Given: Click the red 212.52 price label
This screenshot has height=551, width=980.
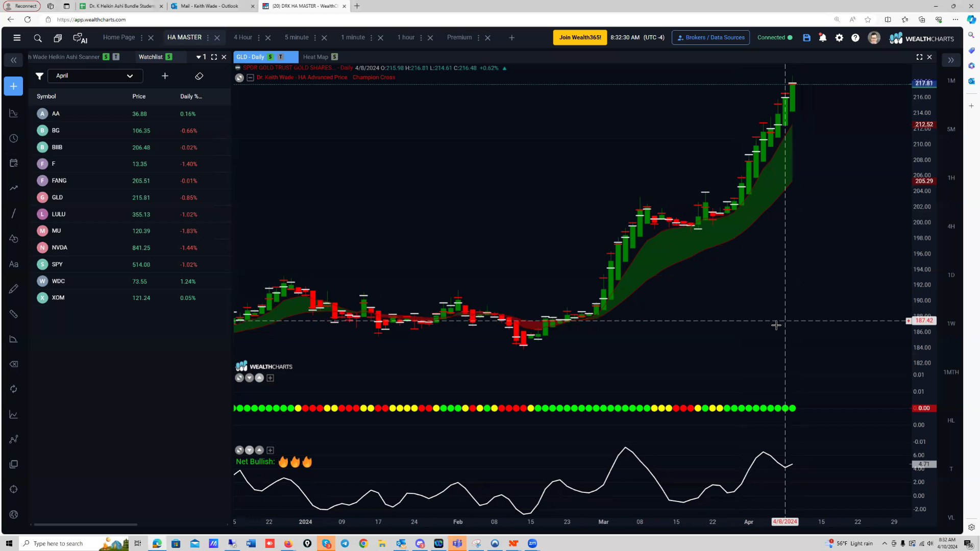Looking at the screenshot, I should click(x=924, y=124).
